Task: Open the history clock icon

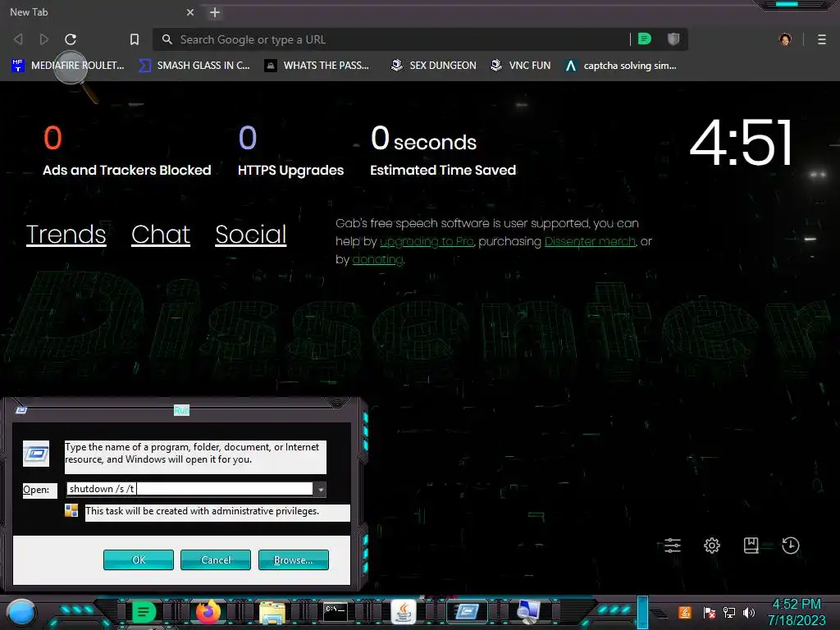Action: 791,546
